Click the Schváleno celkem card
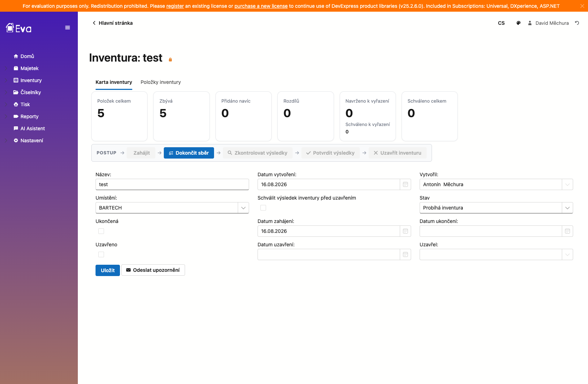Screen dimensions: 588x384 coord(430,116)
